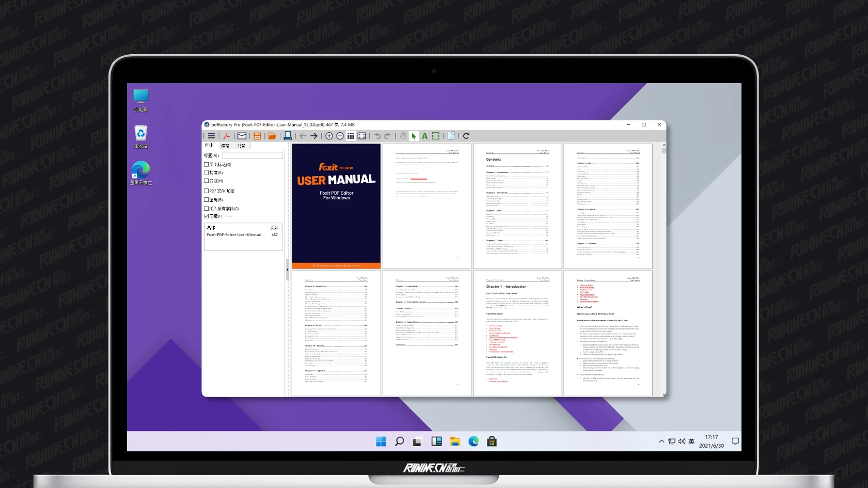Click the red PDF view icon
Image resolution: width=868 pixels, height=488 pixels.
[x=226, y=136]
